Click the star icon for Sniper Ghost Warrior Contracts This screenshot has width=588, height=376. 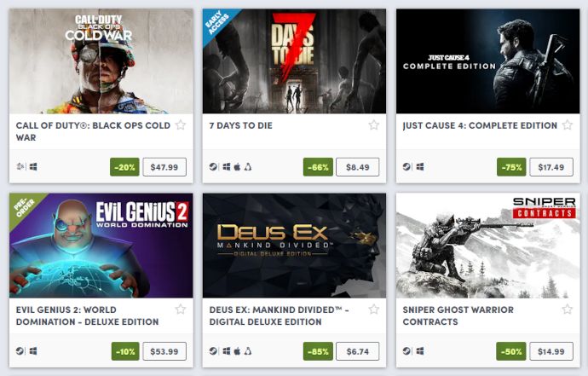[x=567, y=309]
